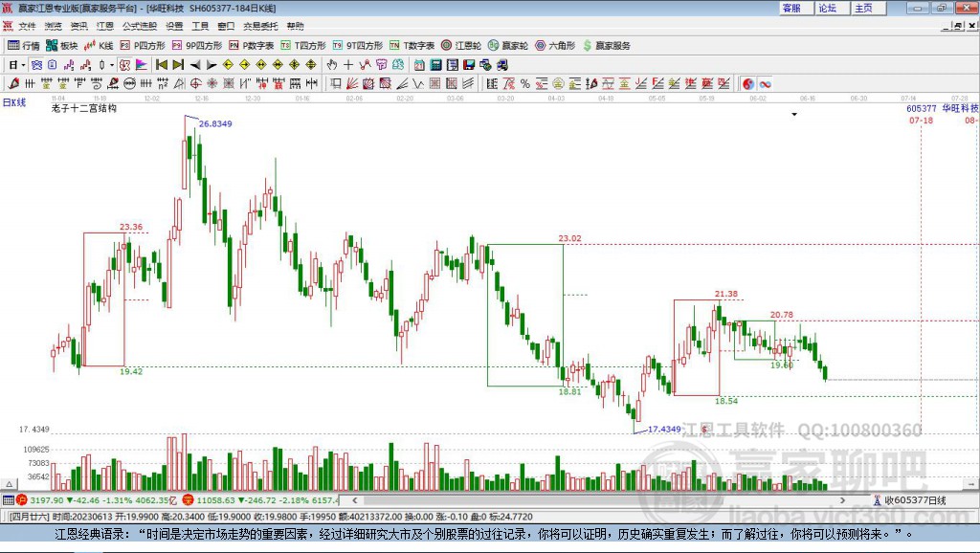Open the 交易委托 menu

pos(260,26)
